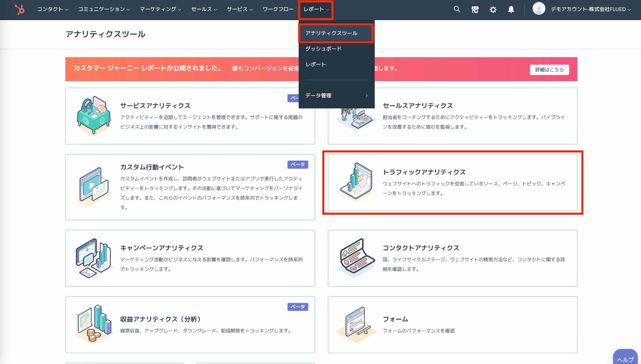This screenshot has height=364, width=641.
Task: Click the ベータ badge on カスタム行動イベント
Action: click(x=298, y=165)
